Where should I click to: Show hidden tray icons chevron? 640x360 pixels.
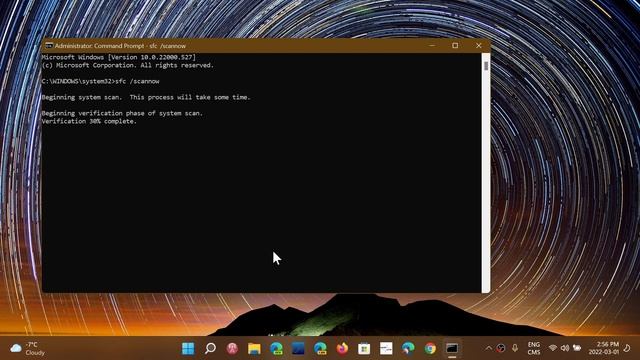[x=489, y=348]
